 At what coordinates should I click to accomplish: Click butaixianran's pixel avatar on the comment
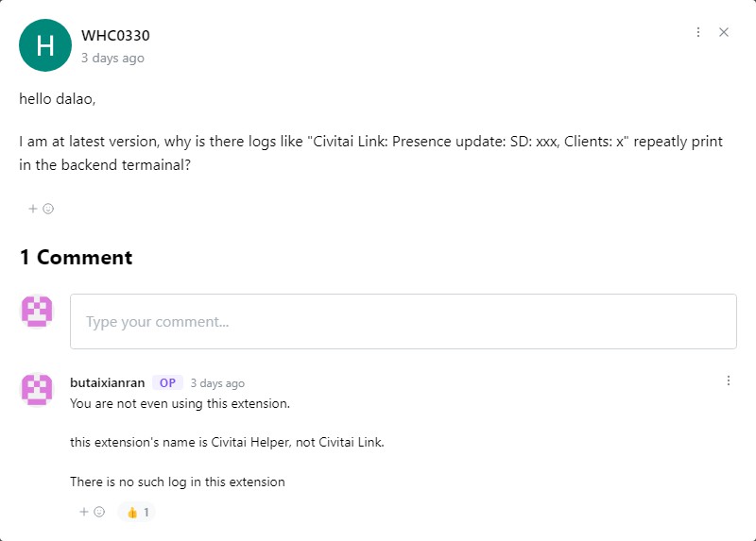pos(37,389)
